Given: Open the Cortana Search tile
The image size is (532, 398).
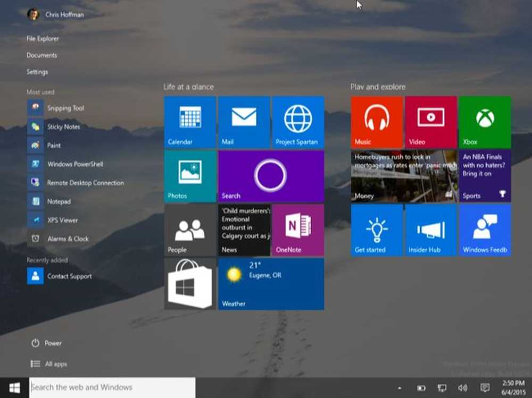Looking at the screenshot, I should (x=271, y=176).
